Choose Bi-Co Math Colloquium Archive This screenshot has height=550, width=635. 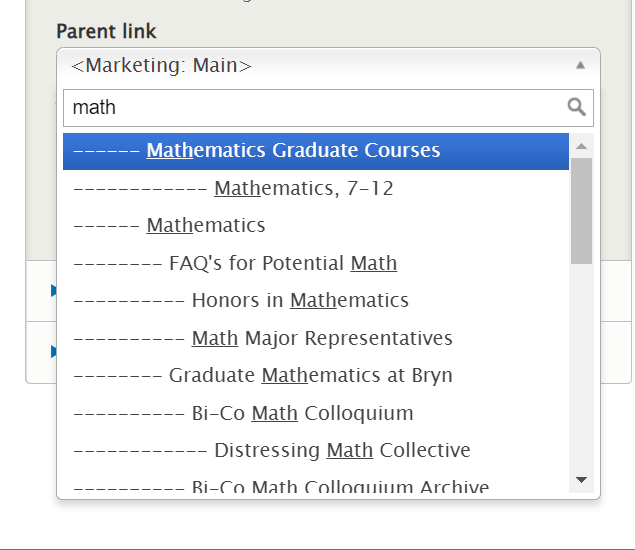[x=339, y=487]
